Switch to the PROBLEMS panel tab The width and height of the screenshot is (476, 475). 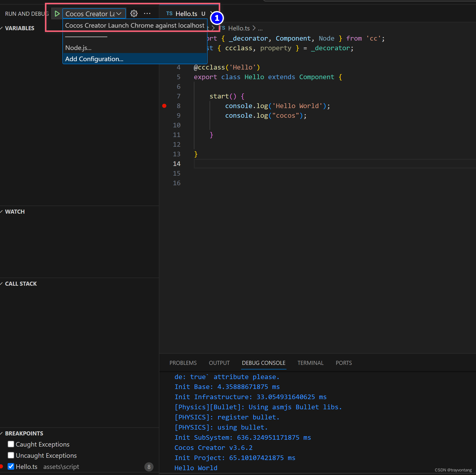[183, 363]
